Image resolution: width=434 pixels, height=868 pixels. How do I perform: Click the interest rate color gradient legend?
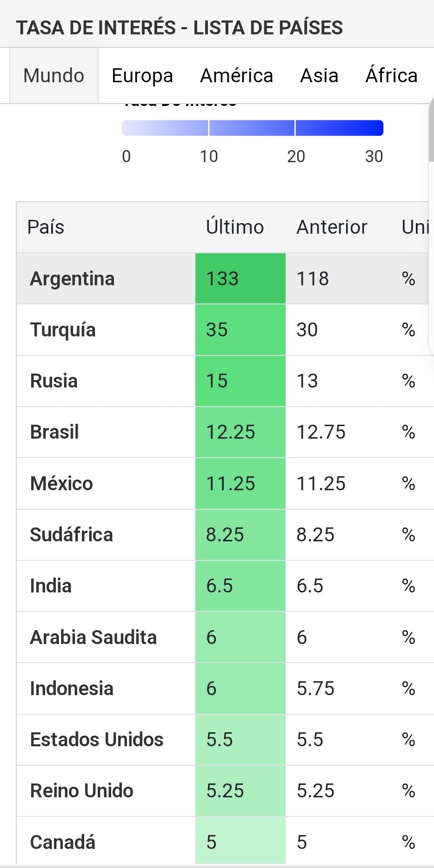252,128
